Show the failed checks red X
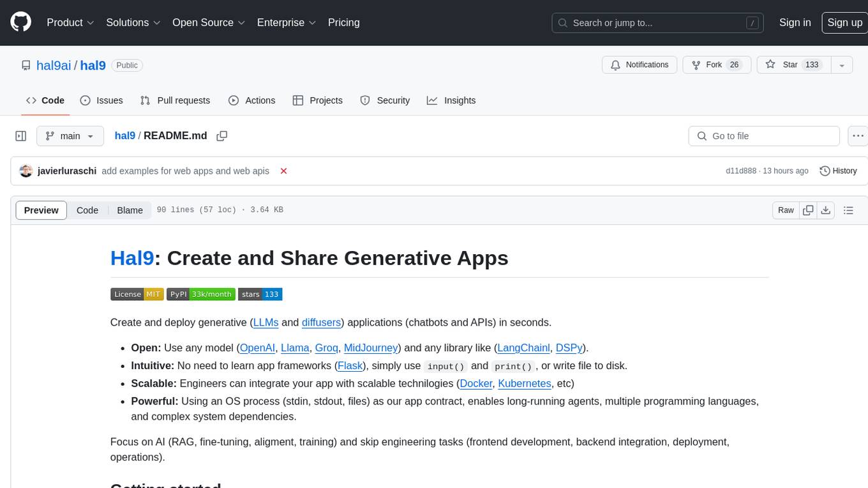This screenshot has height=488, width=868. coord(284,171)
